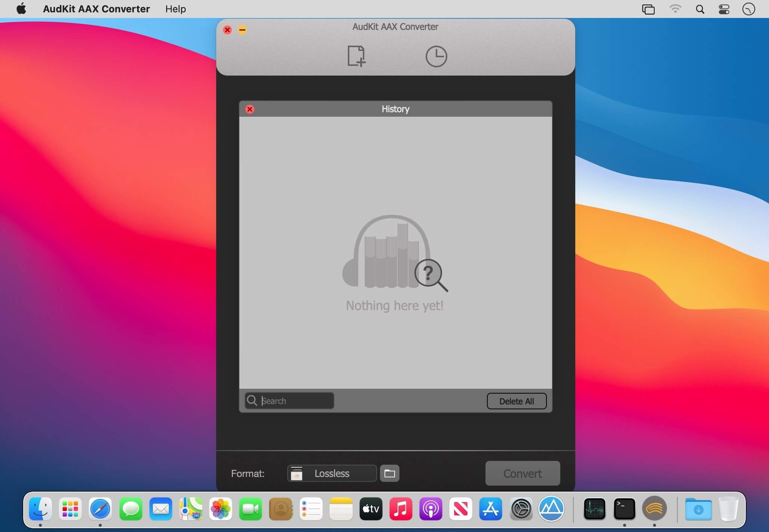Open Music from the Dock
769x532 pixels.
(401, 509)
